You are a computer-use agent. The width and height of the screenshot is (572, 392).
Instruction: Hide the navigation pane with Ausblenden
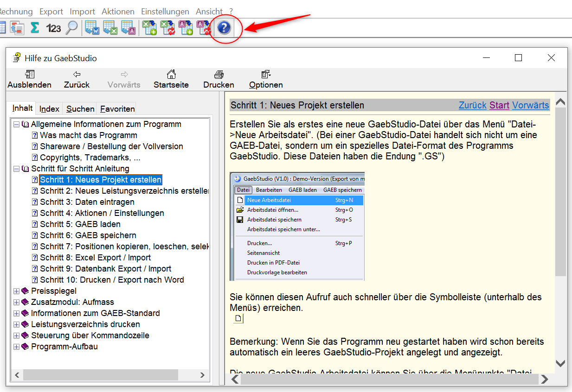pos(29,79)
